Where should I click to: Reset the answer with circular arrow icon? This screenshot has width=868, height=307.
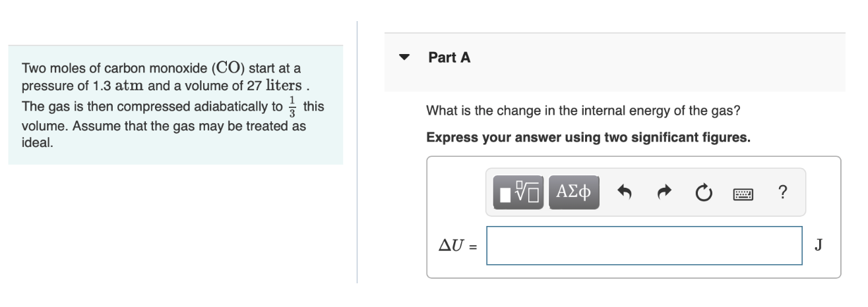coord(703,193)
